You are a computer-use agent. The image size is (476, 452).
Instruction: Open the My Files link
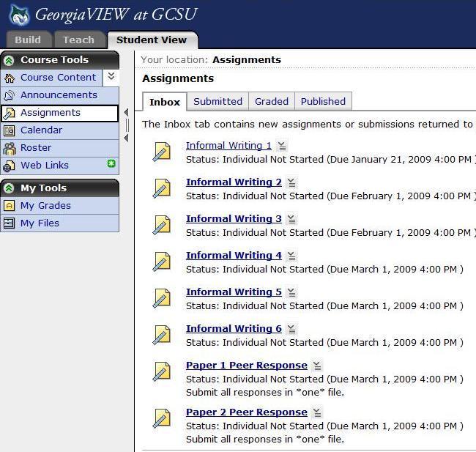40,223
